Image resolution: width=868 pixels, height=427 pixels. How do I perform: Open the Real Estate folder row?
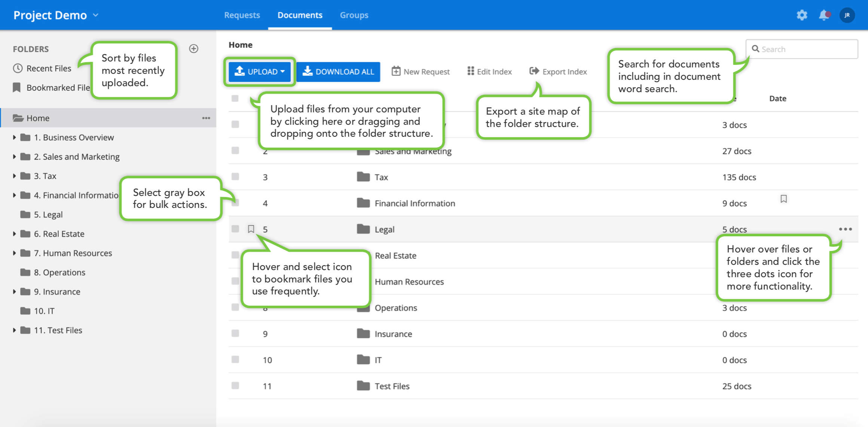click(395, 255)
